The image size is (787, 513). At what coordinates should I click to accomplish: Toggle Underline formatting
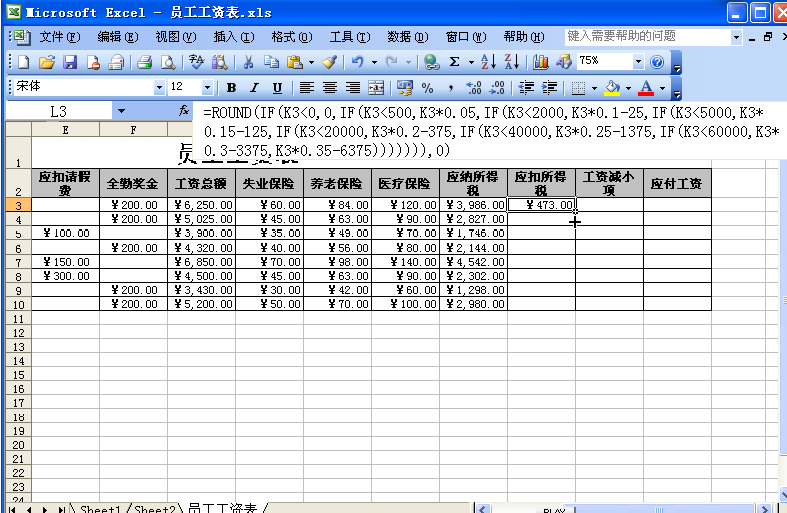click(x=277, y=88)
